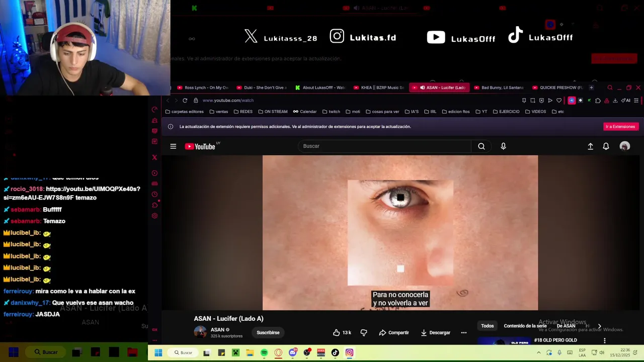Screen dimensions: 644x362
Task: Switch to QUICKIE PRESHOW tab
Action: click(x=557, y=87)
